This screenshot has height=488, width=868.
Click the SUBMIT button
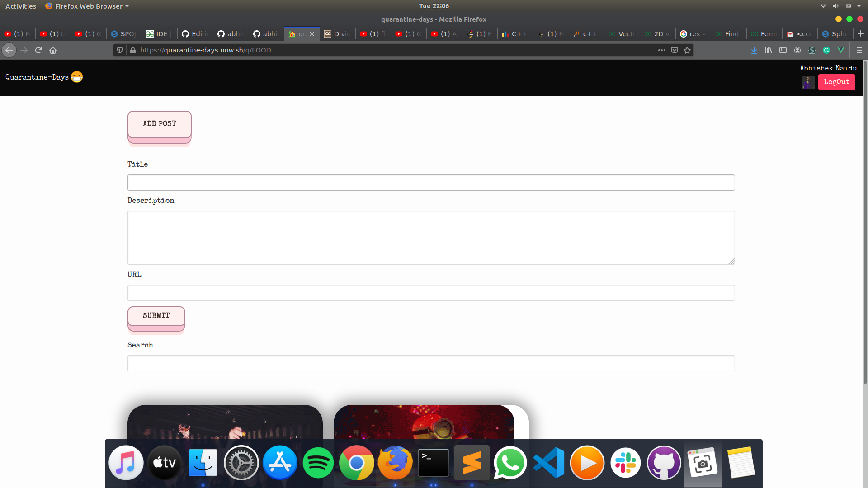click(x=156, y=316)
